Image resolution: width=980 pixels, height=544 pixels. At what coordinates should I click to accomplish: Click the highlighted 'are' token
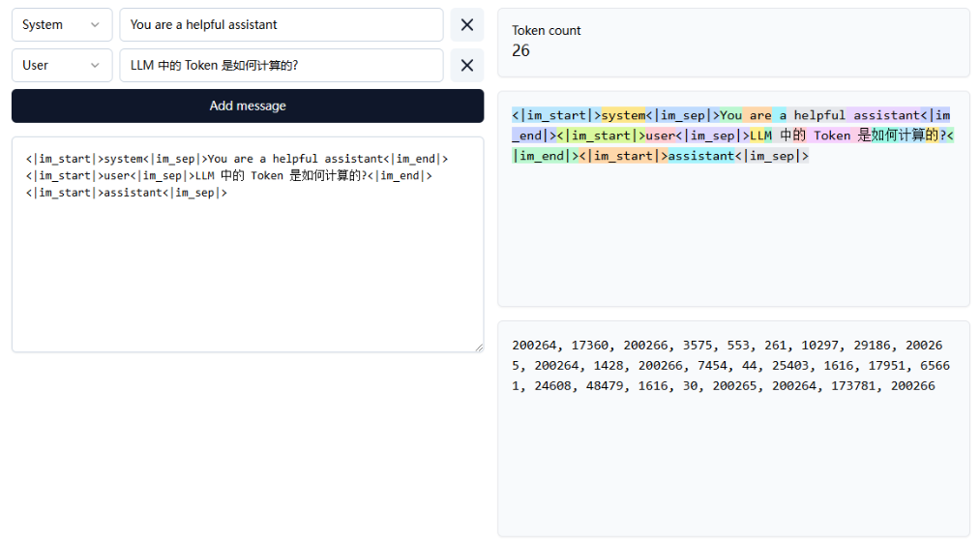pos(757,115)
